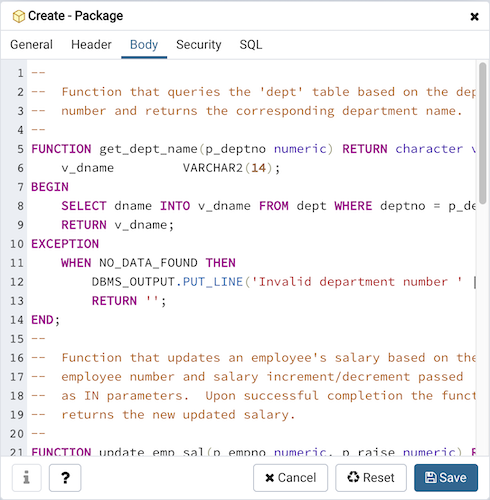Cancel the package creation

290,478
